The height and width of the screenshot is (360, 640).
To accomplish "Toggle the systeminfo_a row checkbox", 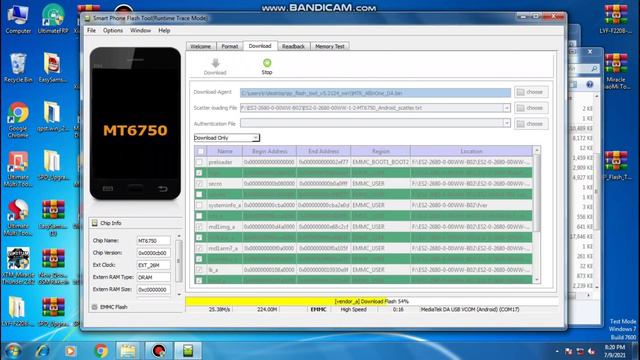I will (x=199, y=205).
